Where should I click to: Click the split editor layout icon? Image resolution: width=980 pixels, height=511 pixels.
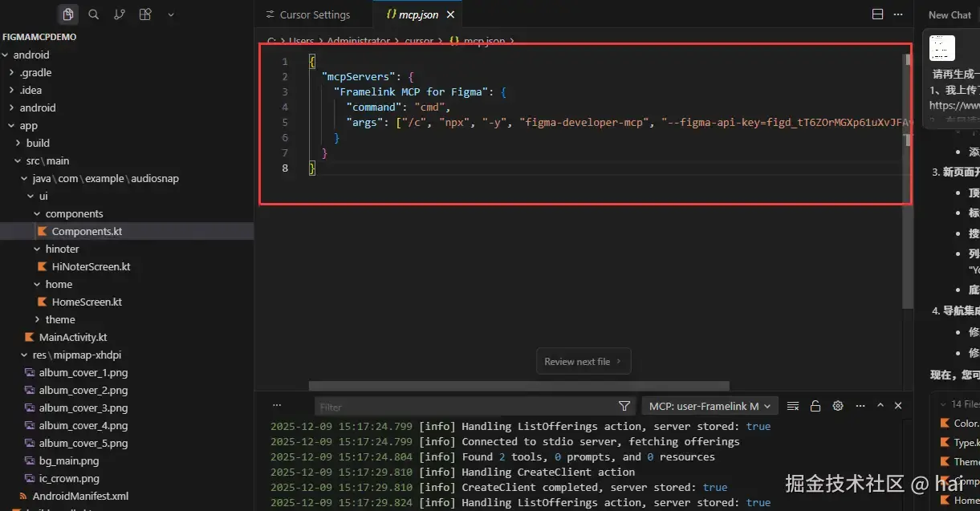(x=877, y=14)
